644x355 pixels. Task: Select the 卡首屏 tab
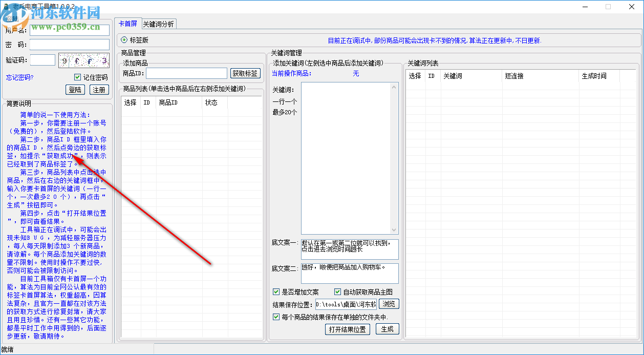click(128, 24)
